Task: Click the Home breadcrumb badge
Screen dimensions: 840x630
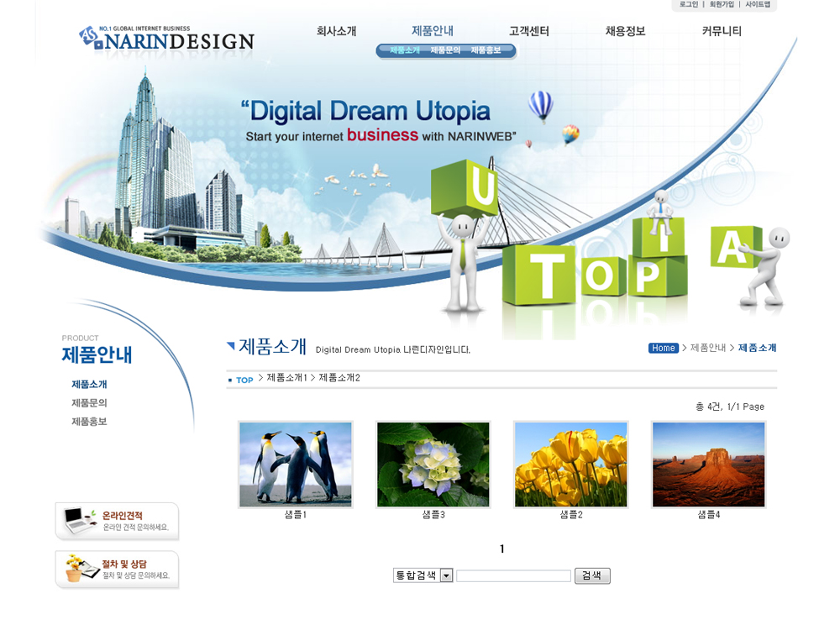Action: coord(663,348)
